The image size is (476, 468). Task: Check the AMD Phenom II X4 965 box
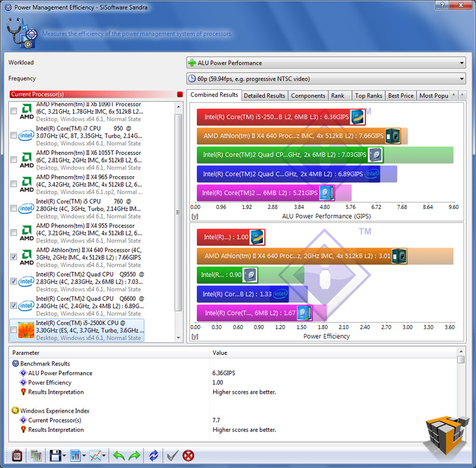13,184
